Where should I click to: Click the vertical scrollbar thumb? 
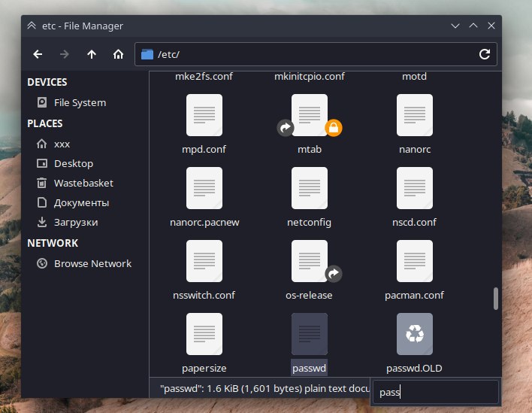[496, 299]
